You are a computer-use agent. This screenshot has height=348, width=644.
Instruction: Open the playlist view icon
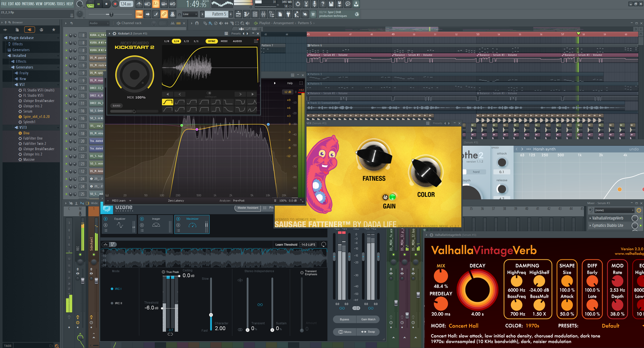click(x=238, y=14)
